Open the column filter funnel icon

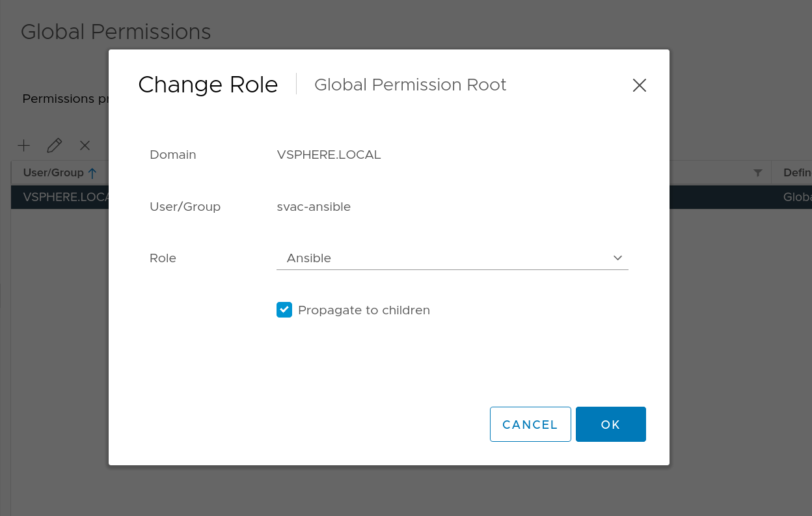coord(757,172)
